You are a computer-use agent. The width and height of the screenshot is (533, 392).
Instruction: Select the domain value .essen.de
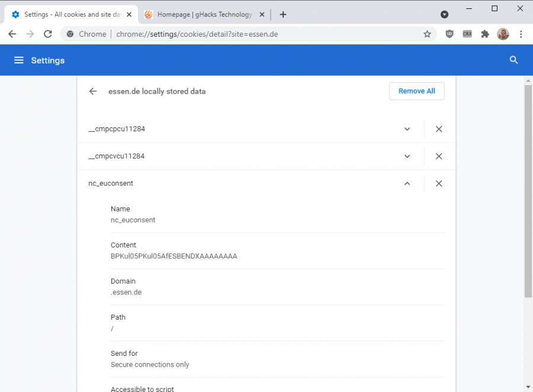[x=126, y=292]
